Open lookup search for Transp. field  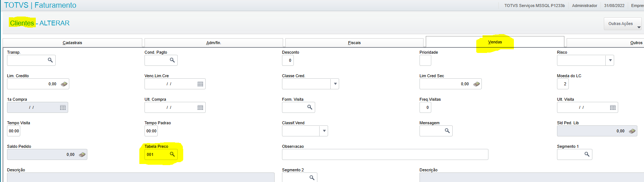pos(50,60)
